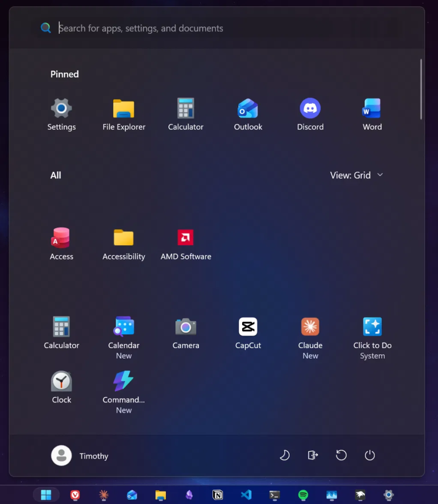Image resolution: width=438 pixels, height=504 pixels.
Task: Click the Power shut down icon
Action: pos(370,455)
